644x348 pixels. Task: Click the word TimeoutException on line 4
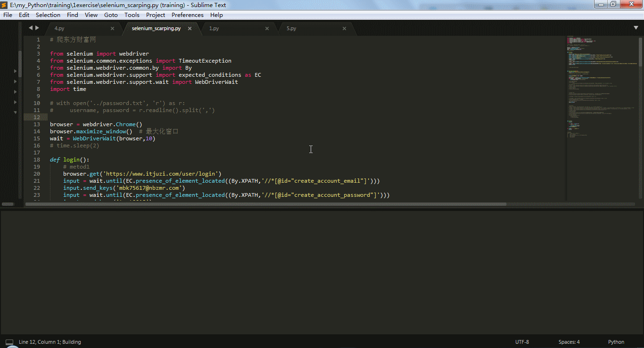(205, 61)
